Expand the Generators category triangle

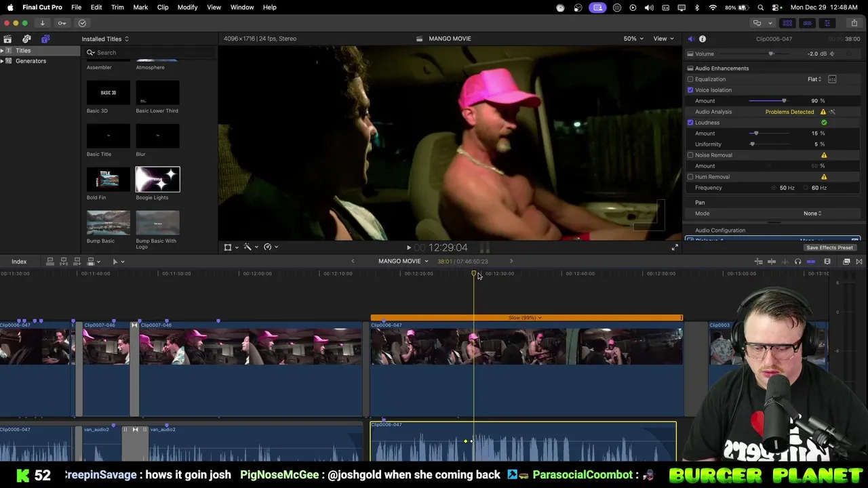click(x=3, y=61)
